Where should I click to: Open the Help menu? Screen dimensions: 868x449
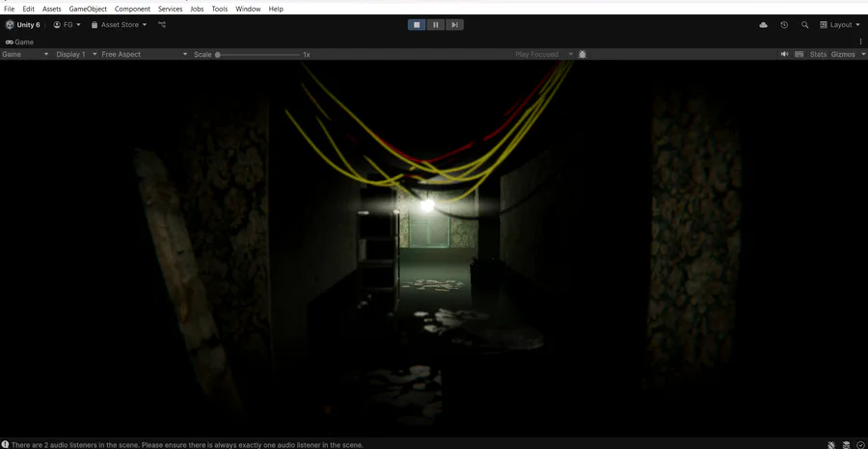pos(276,9)
